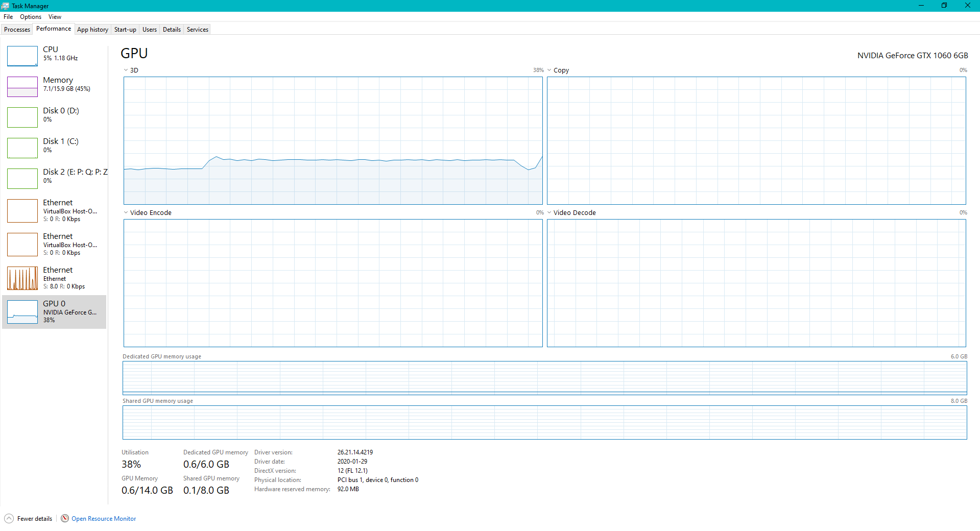Open the Video Decode engine dropdown
The height and width of the screenshot is (531, 980).
coord(549,213)
